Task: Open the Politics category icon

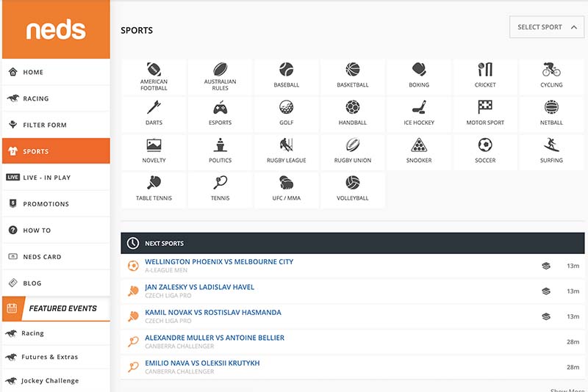Action: click(220, 145)
